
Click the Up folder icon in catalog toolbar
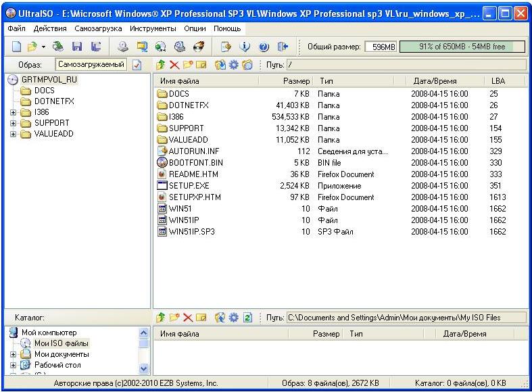point(161,318)
